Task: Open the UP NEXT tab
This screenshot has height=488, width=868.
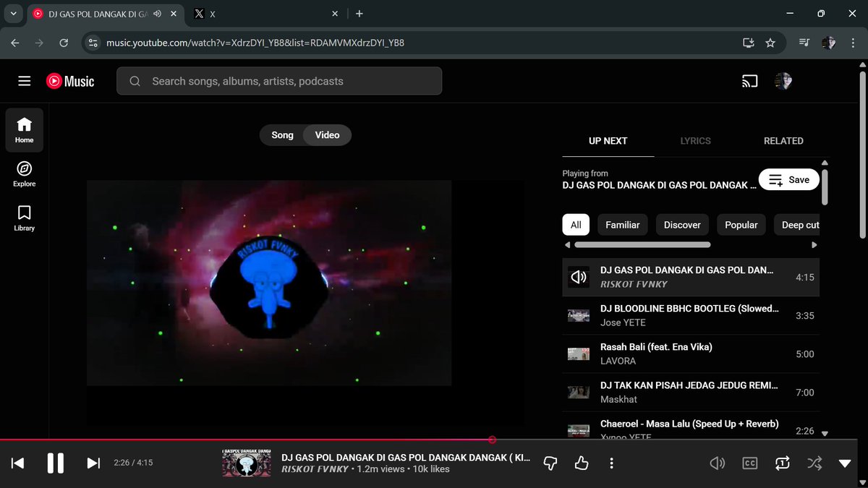Action: [x=608, y=141]
